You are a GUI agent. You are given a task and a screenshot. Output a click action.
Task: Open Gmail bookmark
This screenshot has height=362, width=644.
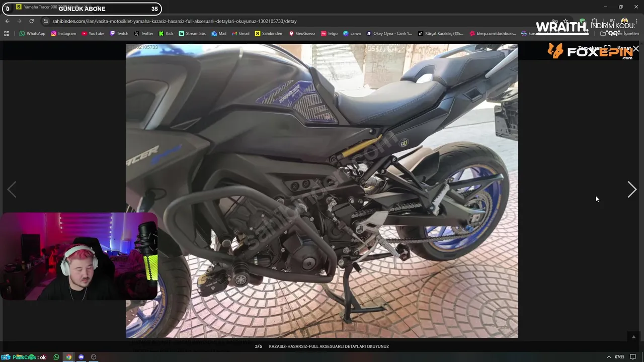pyautogui.click(x=240, y=34)
